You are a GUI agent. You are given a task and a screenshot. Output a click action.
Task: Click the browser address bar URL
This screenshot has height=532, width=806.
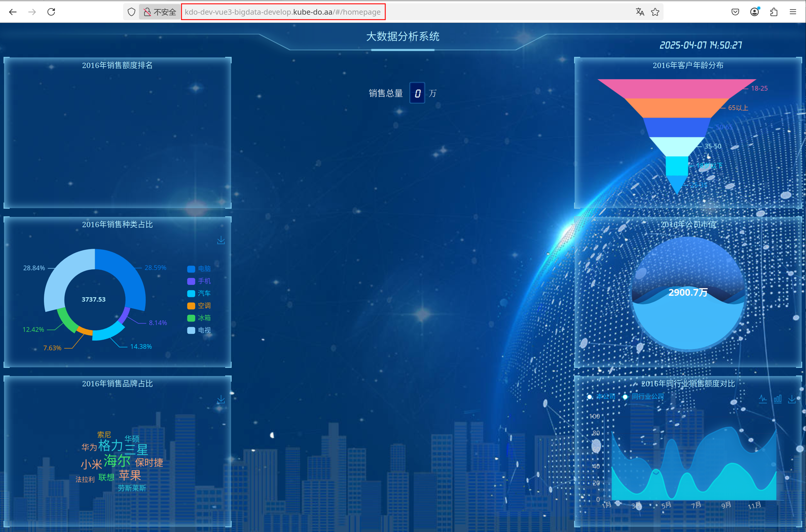pyautogui.click(x=283, y=12)
